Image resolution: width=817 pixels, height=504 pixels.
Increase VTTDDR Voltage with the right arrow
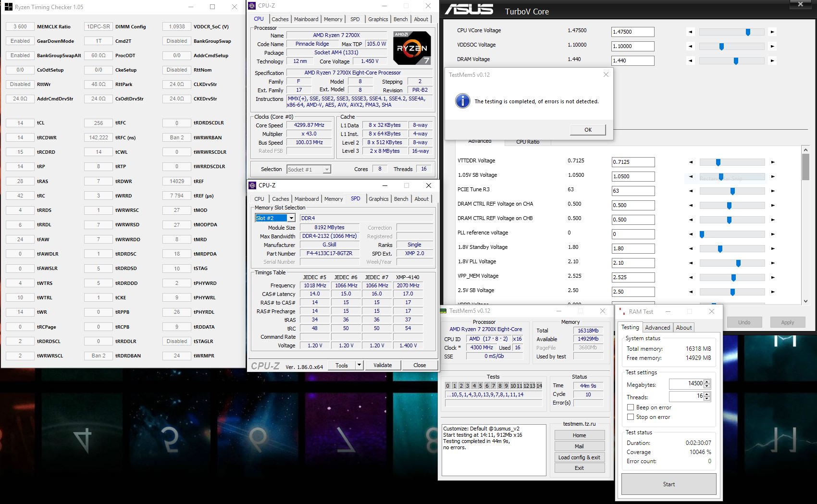coord(773,162)
